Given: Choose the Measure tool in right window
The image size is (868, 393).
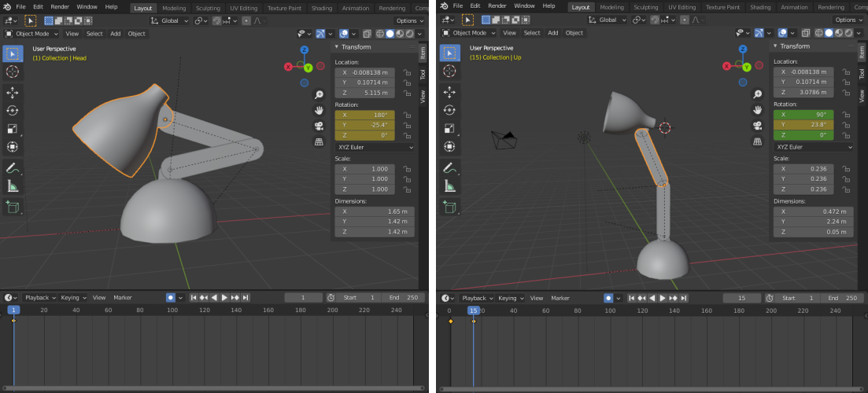Looking at the screenshot, I should coord(449,185).
